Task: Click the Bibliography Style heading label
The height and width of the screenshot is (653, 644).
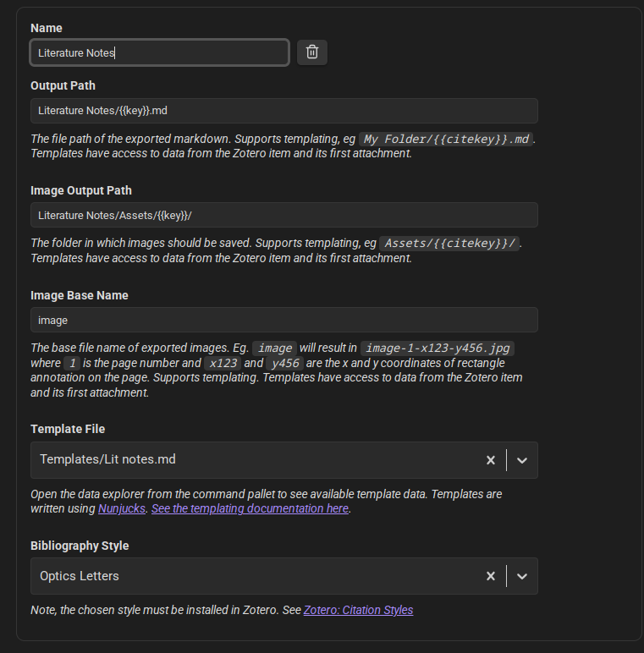Action: 80,546
